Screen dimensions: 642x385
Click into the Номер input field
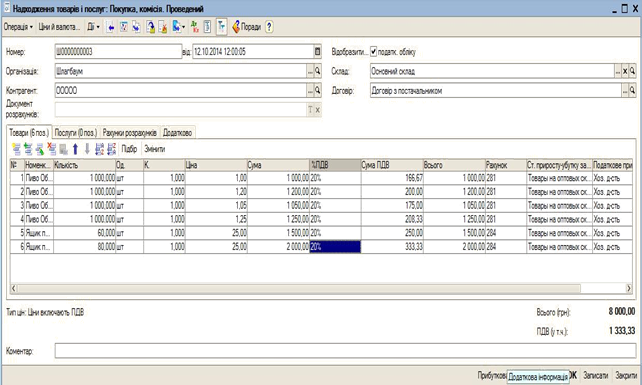click(118, 52)
